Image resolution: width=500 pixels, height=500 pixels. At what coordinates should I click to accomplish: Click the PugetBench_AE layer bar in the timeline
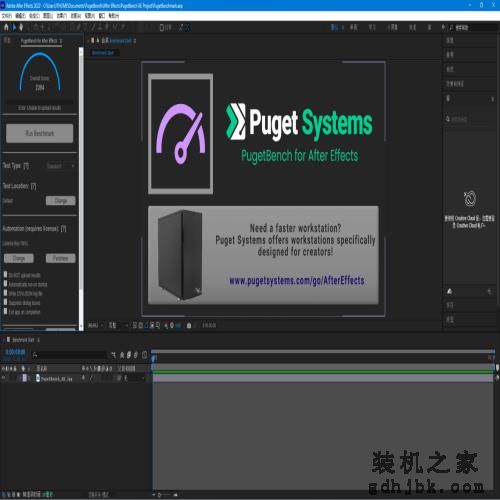(323, 378)
